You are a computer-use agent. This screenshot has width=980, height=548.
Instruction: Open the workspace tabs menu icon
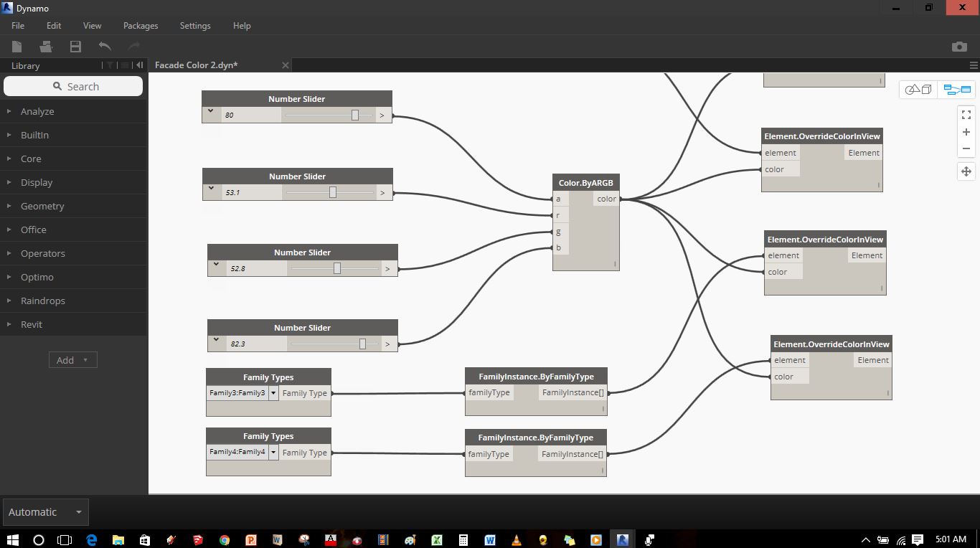point(974,65)
